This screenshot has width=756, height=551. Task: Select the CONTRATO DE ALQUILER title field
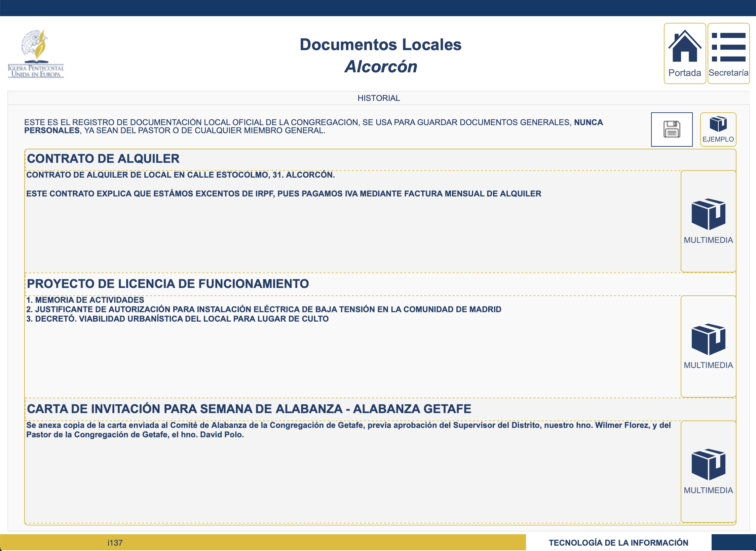103,159
